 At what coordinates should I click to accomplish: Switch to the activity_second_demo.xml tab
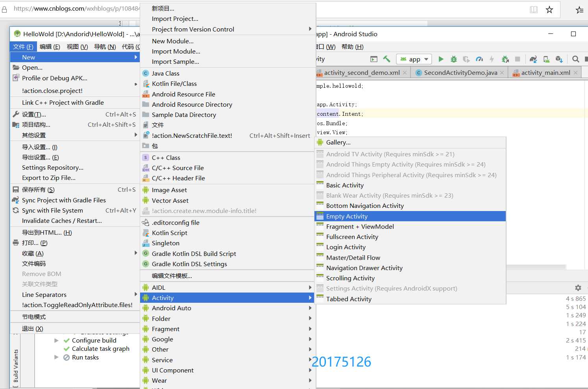362,72
